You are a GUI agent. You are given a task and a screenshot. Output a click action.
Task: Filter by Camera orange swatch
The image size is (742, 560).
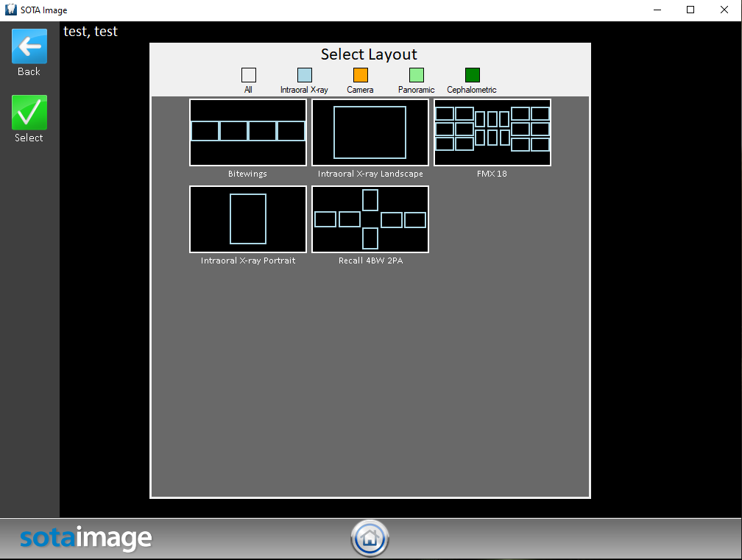(360, 75)
